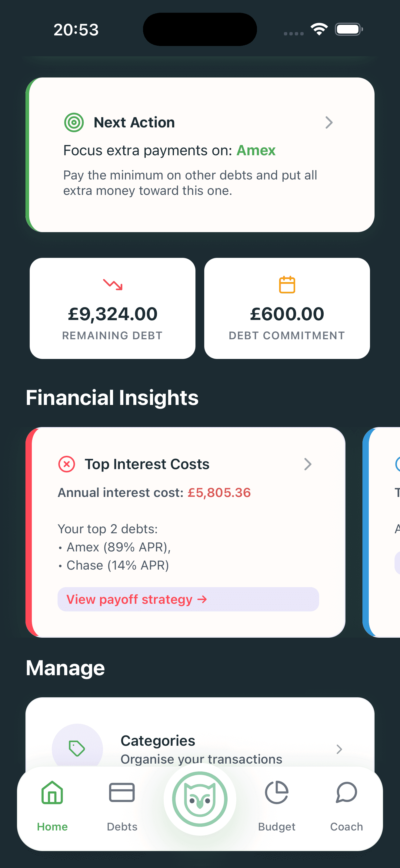This screenshot has width=400, height=868.
Task: Tap the Next Action target icon
Action: tap(74, 123)
